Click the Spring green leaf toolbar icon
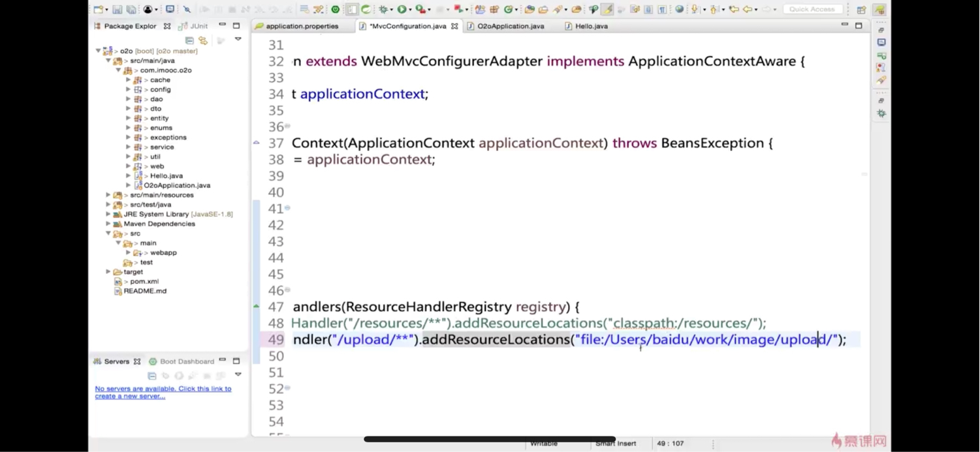980x452 pixels. coord(366,10)
